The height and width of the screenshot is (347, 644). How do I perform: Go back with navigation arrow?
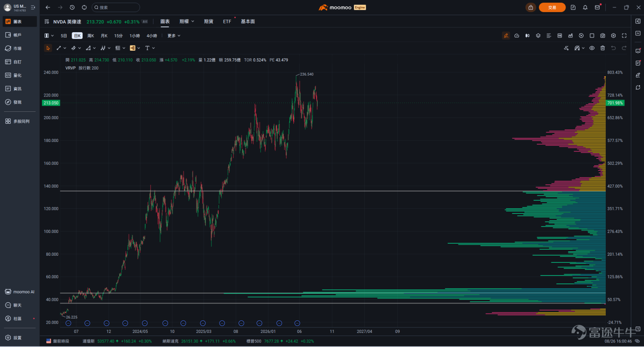coord(48,7)
